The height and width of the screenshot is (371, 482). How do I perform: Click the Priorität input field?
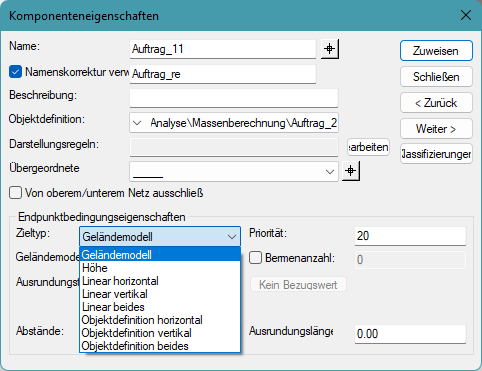pyautogui.click(x=410, y=236)
